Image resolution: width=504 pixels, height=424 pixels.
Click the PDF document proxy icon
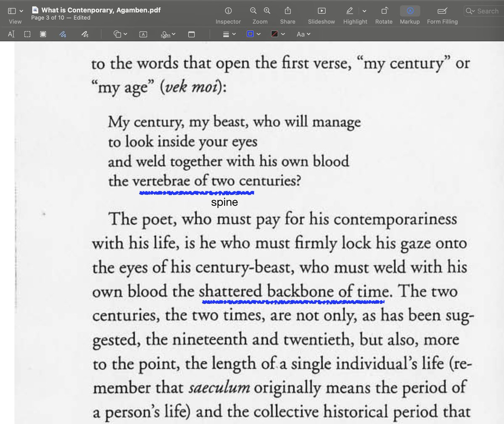[35, 10]
